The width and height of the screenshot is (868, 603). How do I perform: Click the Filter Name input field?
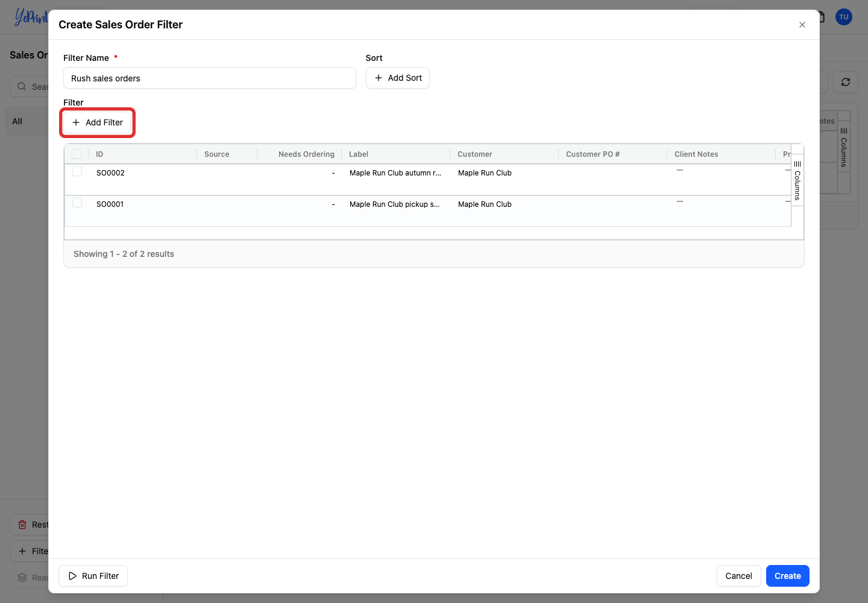210,78
